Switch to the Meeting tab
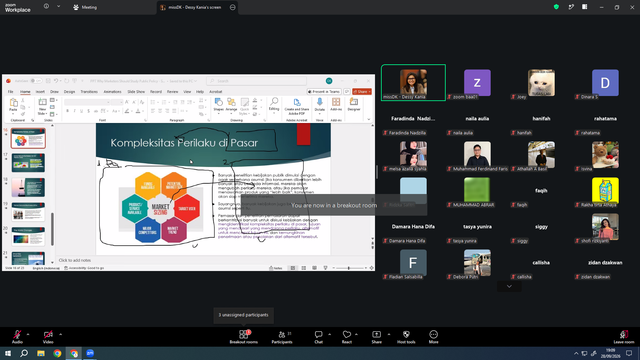 pos(85,7)
